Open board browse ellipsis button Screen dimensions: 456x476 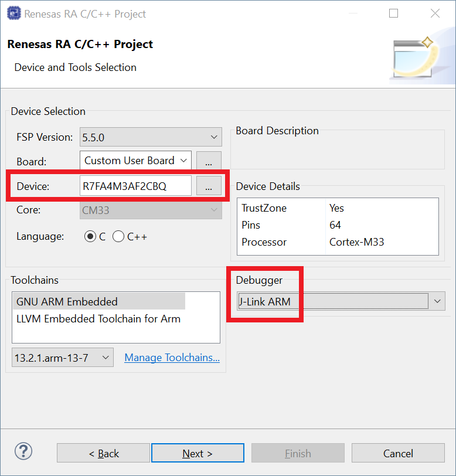coord(209,161)
